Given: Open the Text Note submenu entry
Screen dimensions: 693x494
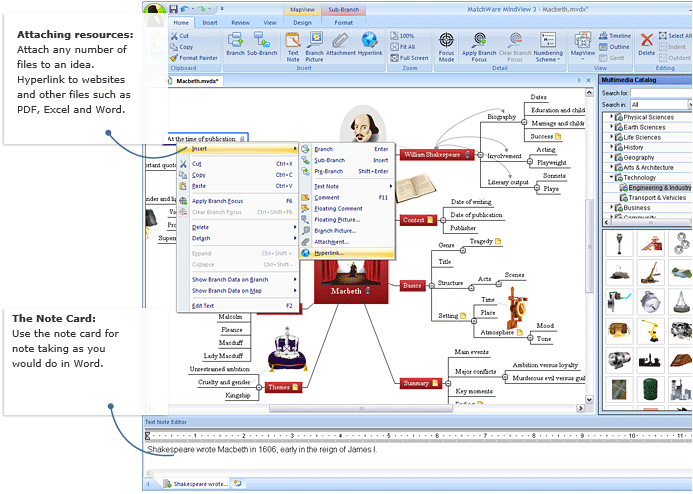Looking at the screenshot, I should click(347, 186).
